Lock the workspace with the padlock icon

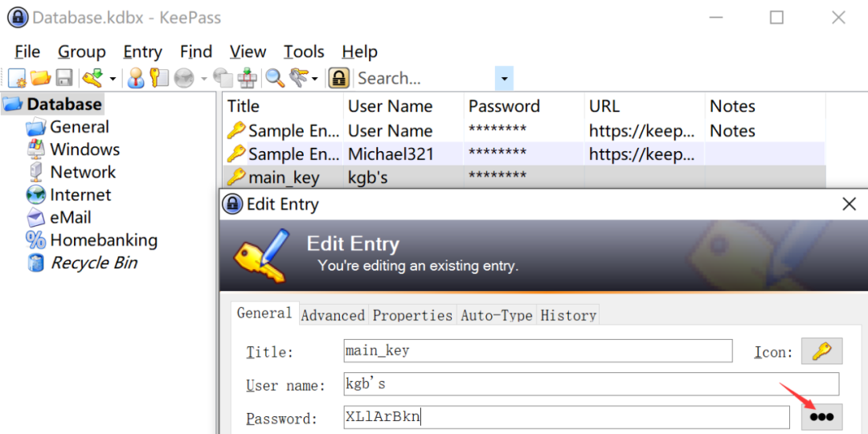coord(338,78)
